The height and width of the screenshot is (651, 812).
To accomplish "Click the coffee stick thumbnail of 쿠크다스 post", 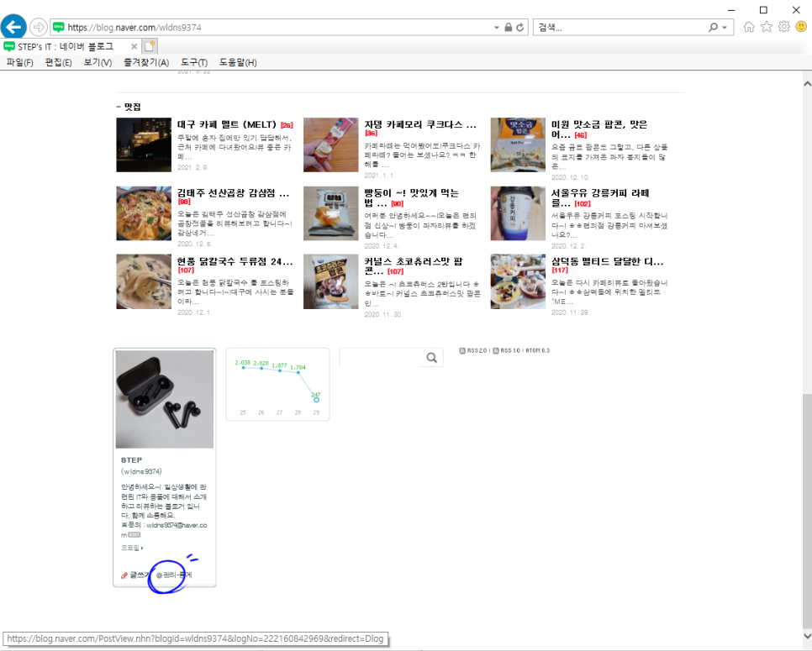I will 330,144.
